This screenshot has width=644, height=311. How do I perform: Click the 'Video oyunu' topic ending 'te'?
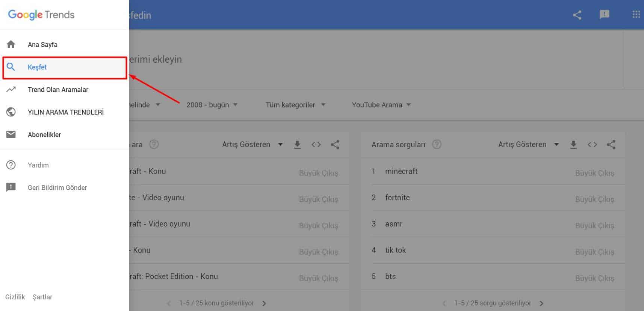click(157, 198)
